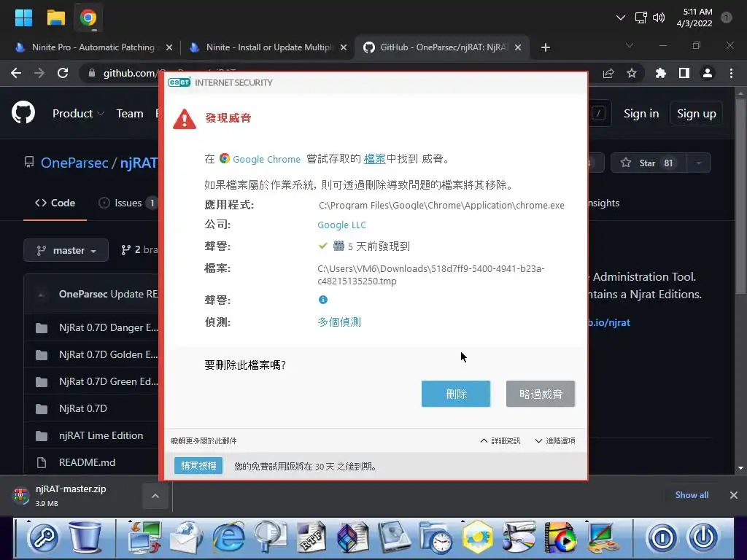Screen dimensions: 747x560
Task: Click the Chrome icon in the top taskbar
Action: click(88, 18)
